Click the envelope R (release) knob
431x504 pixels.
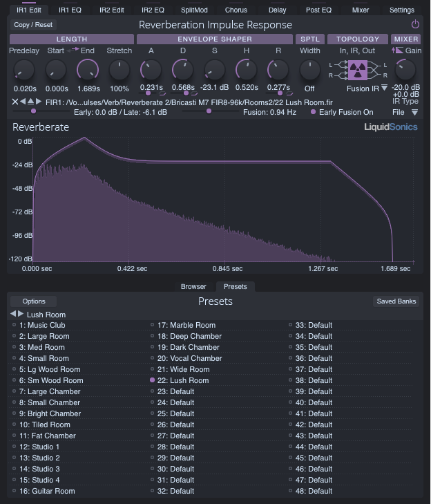pos(278,70)
